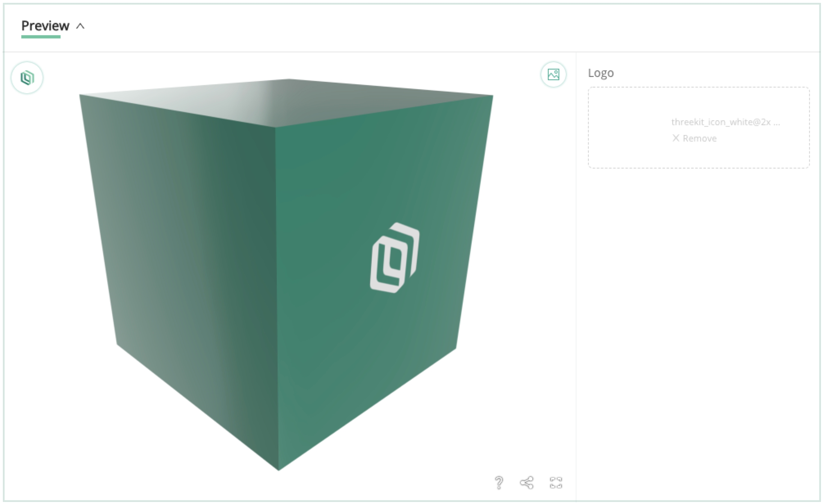The height and width of the screenshot is (504, 823).
Task: Click the cube's gray top face
Action: pyautogui.click(x=287, y=101)
